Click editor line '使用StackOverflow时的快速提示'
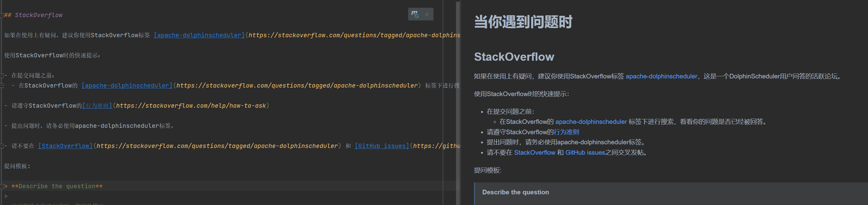The height and width of the screenshot is (205, 868). click(x=52, y=55)
